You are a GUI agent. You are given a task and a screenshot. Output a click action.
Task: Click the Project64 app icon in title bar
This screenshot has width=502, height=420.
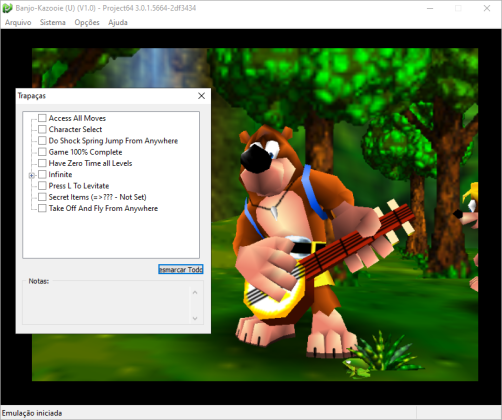coord(7,8)
